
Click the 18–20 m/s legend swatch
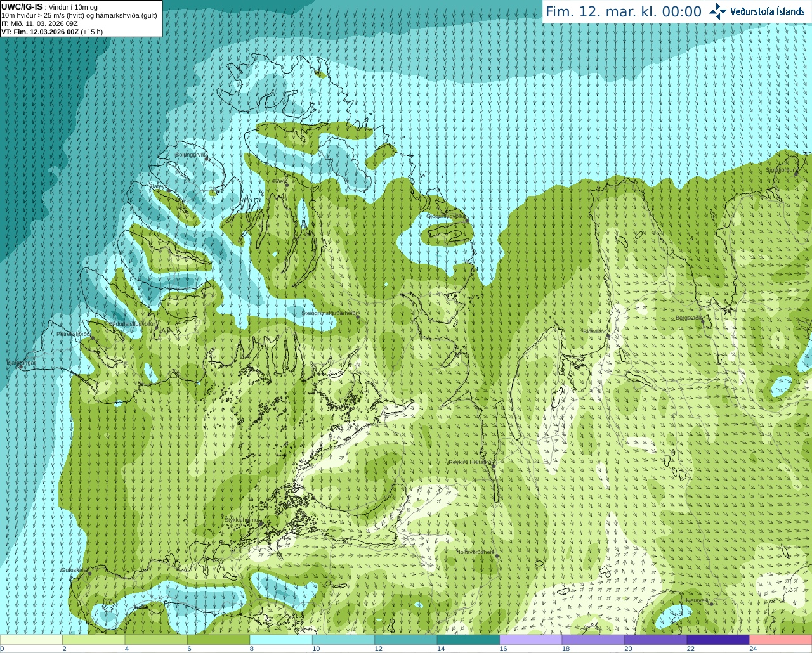[x=593, y=640]
